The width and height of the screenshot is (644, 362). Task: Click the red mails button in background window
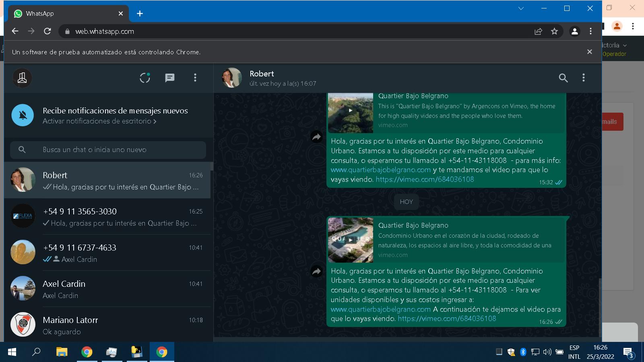click(x=613, y=121)
